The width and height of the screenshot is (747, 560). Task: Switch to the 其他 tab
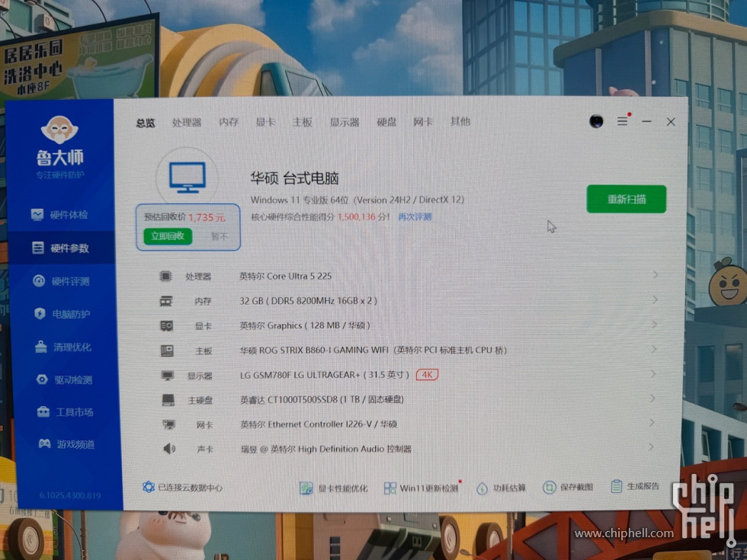pyautogui.click(x=460, y=121)
